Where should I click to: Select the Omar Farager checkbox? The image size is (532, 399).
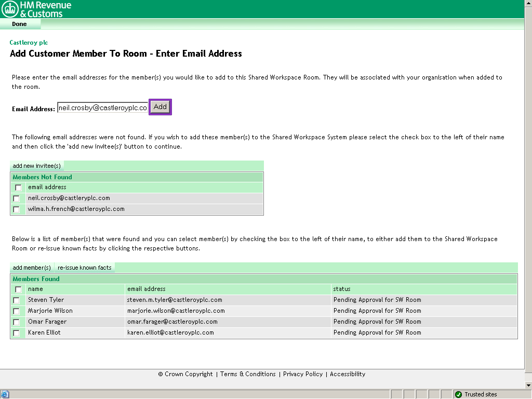(x=17, y=322)
